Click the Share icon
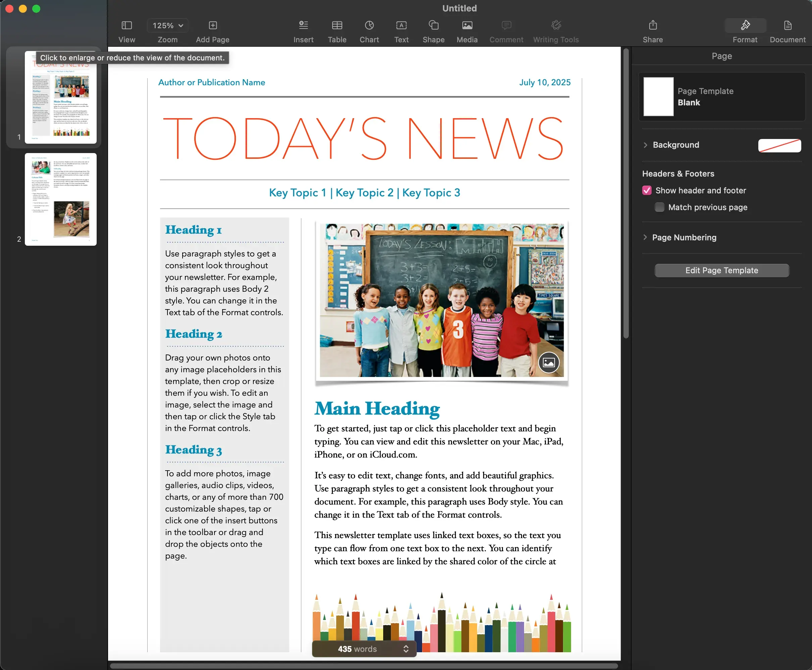The image size is (812, 670). (x=653, y=25)
